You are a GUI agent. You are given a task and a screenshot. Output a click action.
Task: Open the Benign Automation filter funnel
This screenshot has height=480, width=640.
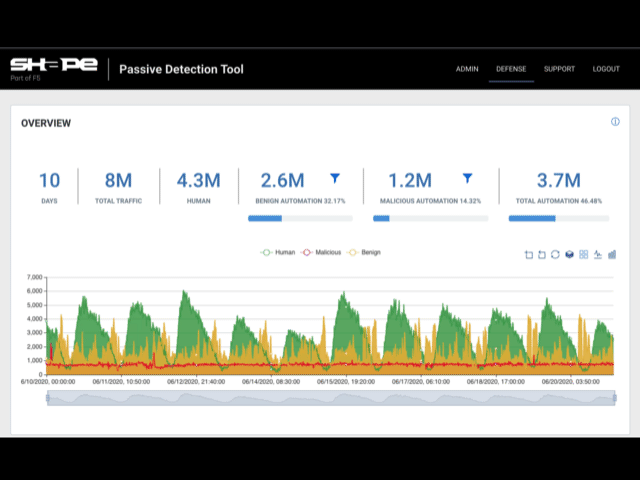pos(335,178)
